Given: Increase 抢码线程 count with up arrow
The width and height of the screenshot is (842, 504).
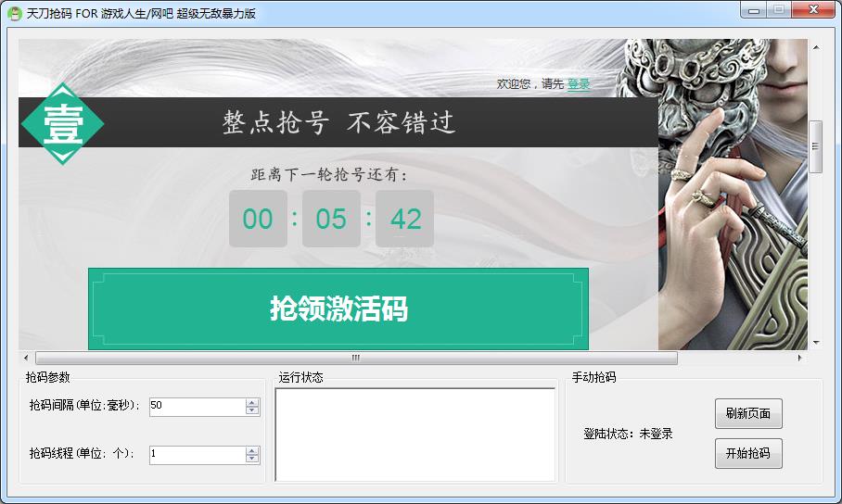Looking at the screenshot, I should pos(252,451).
